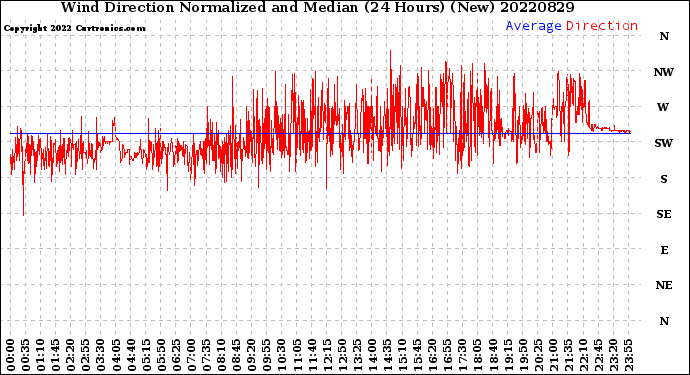Click the 16:20 time label

(x=432, y=355)
